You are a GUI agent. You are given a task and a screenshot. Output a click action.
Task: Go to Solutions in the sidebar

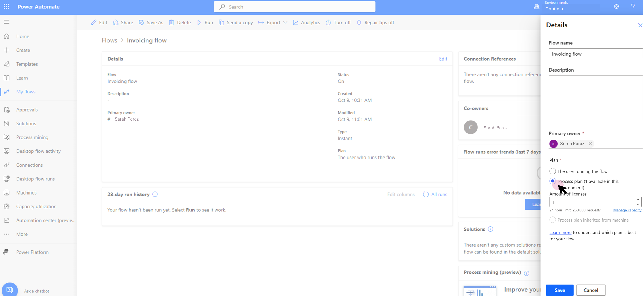click(x=26, y=123)
